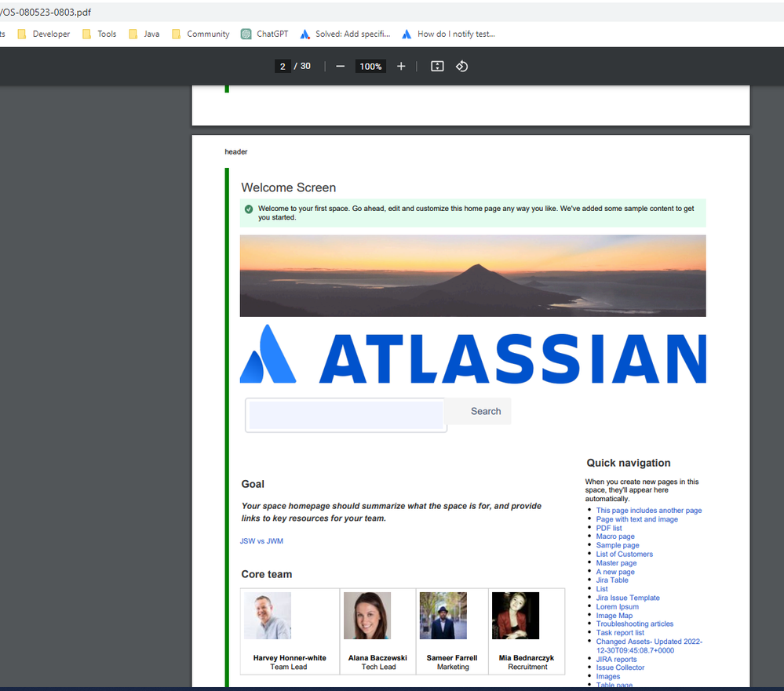Screen dimensions: 784x691
Task: Open the JIRA reports link
Action: click(616, 659)
